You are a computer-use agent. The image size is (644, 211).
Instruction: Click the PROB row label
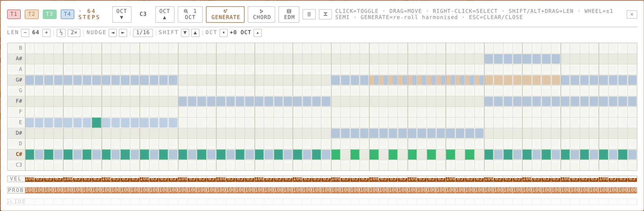pos(16,190)
